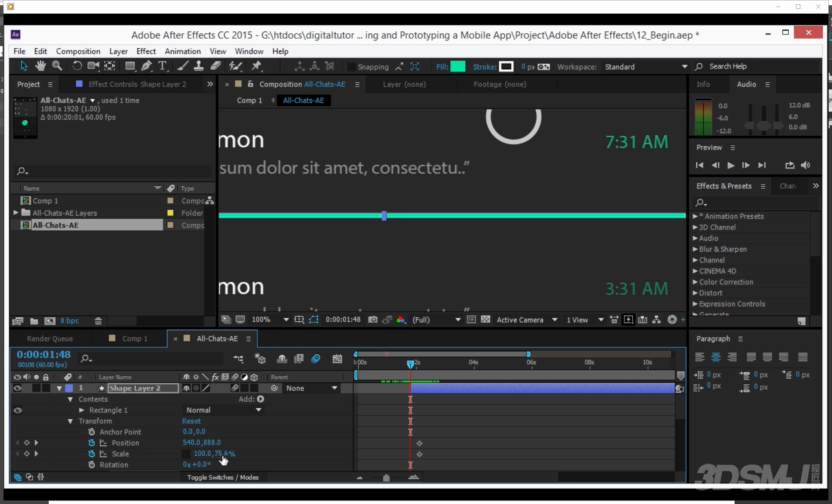Open the 100% magnification dropdown
Image resolution: width=832 pixels, height=504 pixels.
point(270,320)
